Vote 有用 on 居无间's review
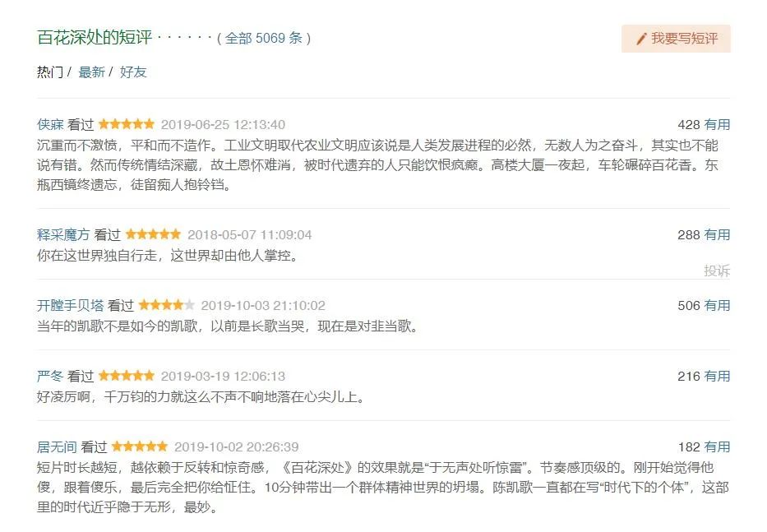The image size is (767, 532). pyautogui.click(x=717, y=447)
